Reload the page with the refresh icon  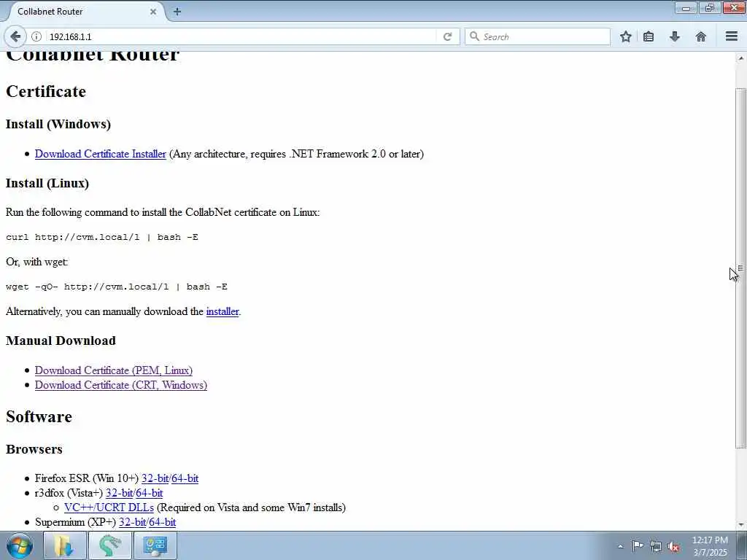pyautogui.click(x=447, y=36)
